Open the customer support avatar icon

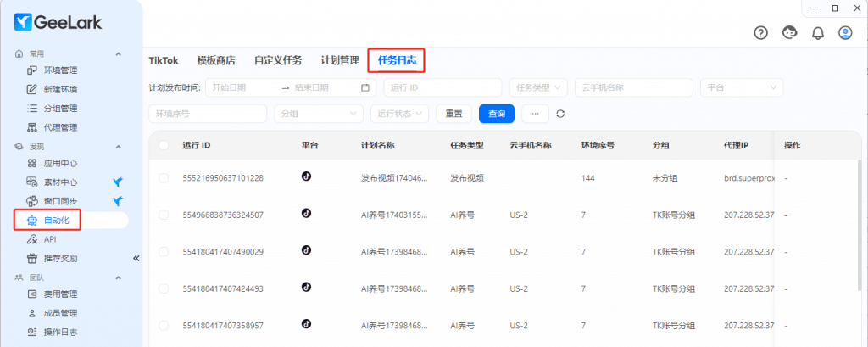click(x=789, y=33)
